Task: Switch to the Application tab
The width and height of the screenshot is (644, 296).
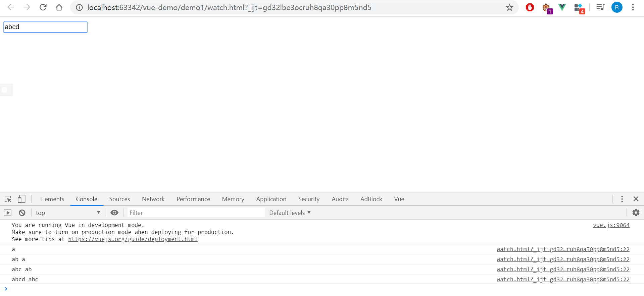Action: click(271, 199)
